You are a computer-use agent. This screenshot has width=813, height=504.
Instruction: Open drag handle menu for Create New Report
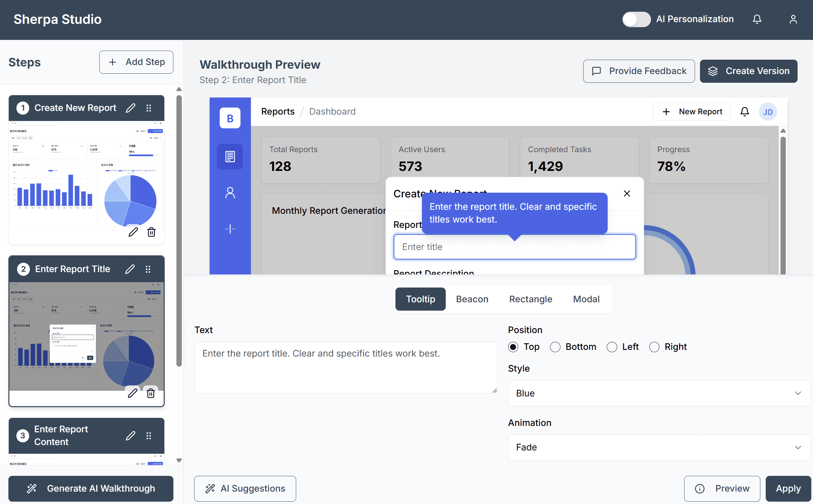(x=149, y=108)
